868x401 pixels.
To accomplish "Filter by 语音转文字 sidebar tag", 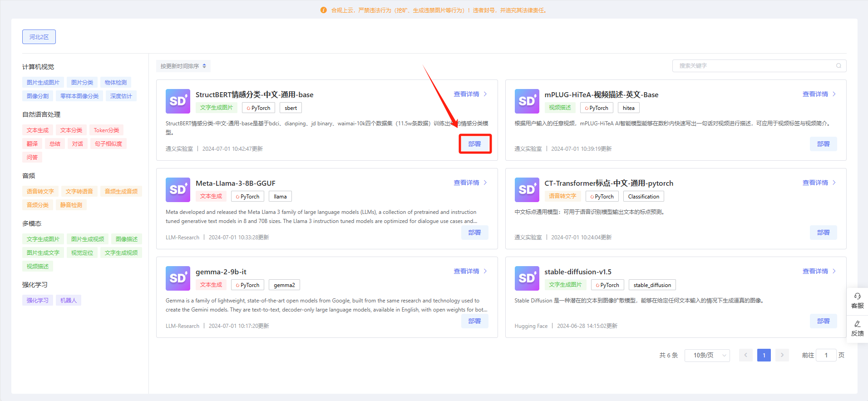I will 40,192.
